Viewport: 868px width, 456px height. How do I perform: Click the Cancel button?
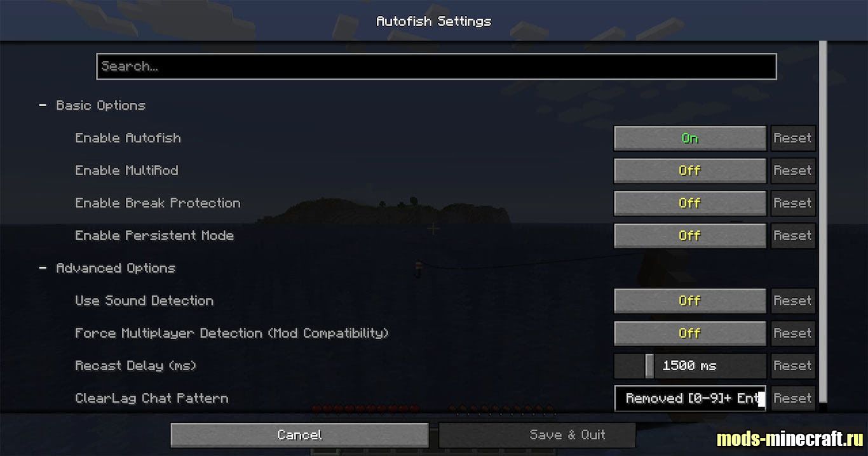[299, 435]
